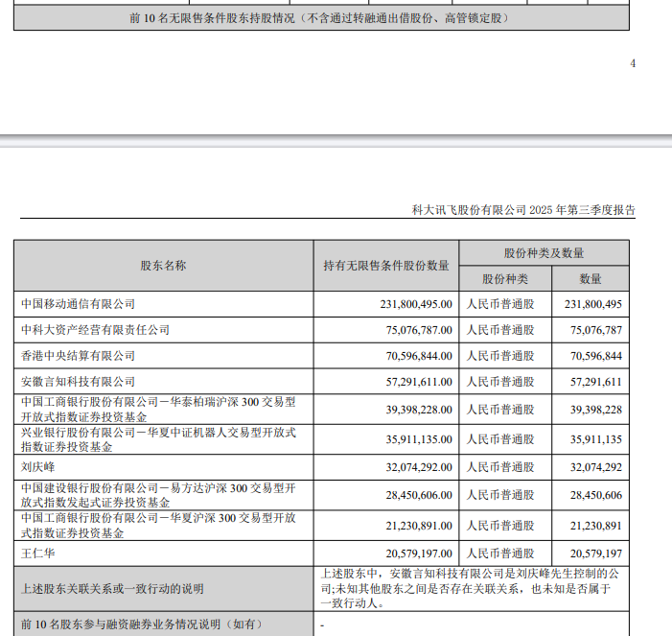Click the 持有无限售条件股份数量 column header
The width and height of the screenshot is (672, 636).
(x=386, y=266)
